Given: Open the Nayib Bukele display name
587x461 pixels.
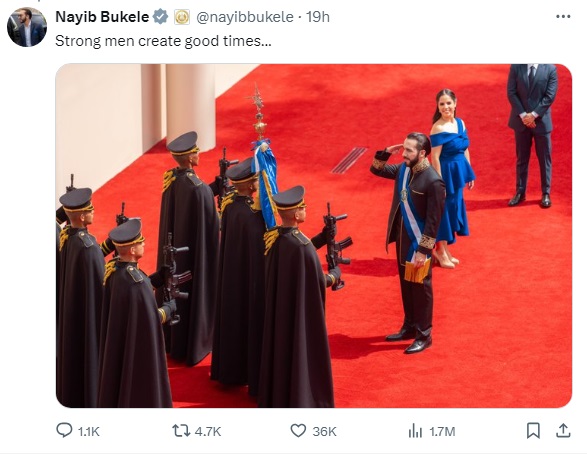Looking at the screenshot, I should [x=102, y=17].
